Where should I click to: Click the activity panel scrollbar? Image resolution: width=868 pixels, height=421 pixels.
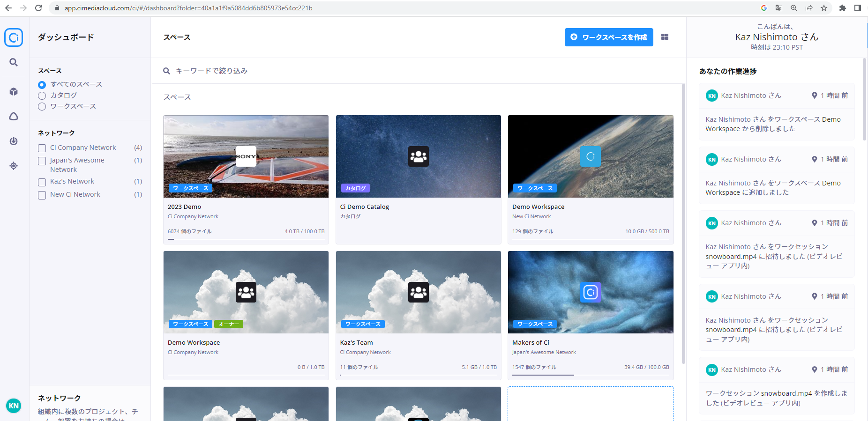tap(865, 99)
